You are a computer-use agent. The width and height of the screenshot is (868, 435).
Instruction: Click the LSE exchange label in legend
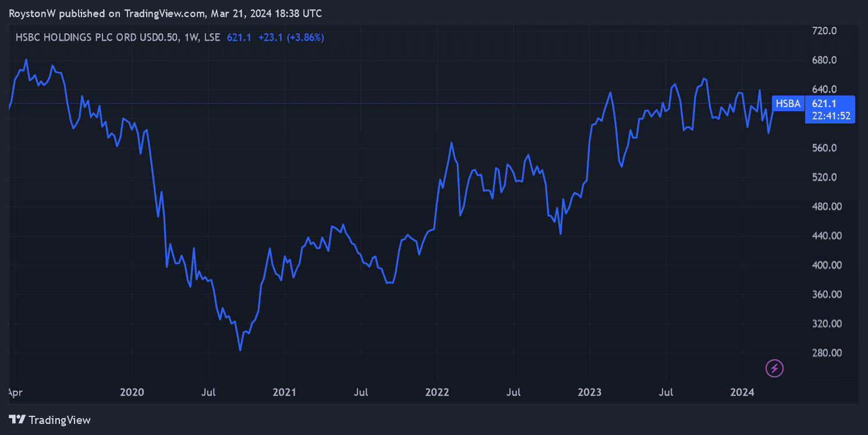tap(212, 37)
